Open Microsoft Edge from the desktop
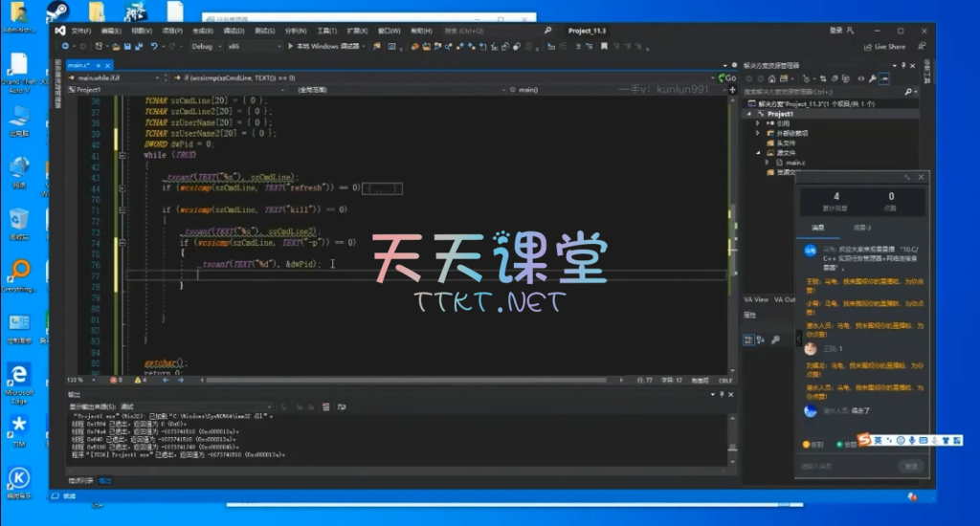 tap(18, 374)
